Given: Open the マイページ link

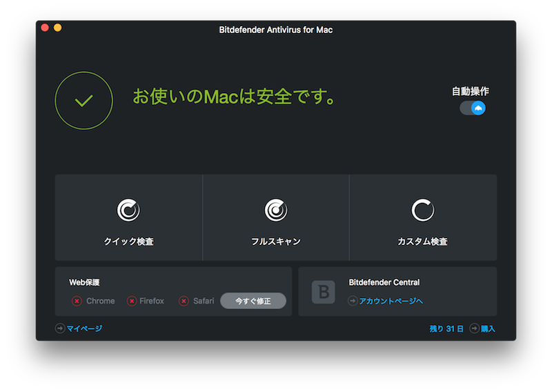Looking at the screenshot, I should pyautogui.click(x=84, y=329).
